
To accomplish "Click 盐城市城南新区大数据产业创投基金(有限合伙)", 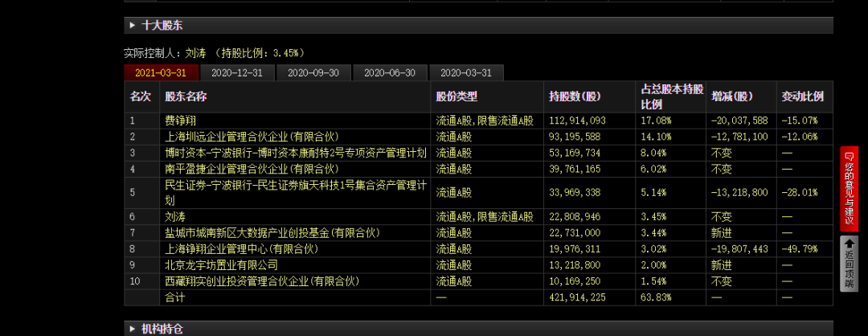I will click(x=272, y=233).
